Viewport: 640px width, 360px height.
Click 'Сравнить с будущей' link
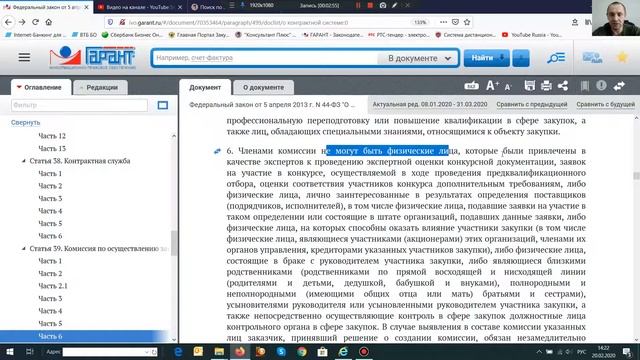(605, 104)
